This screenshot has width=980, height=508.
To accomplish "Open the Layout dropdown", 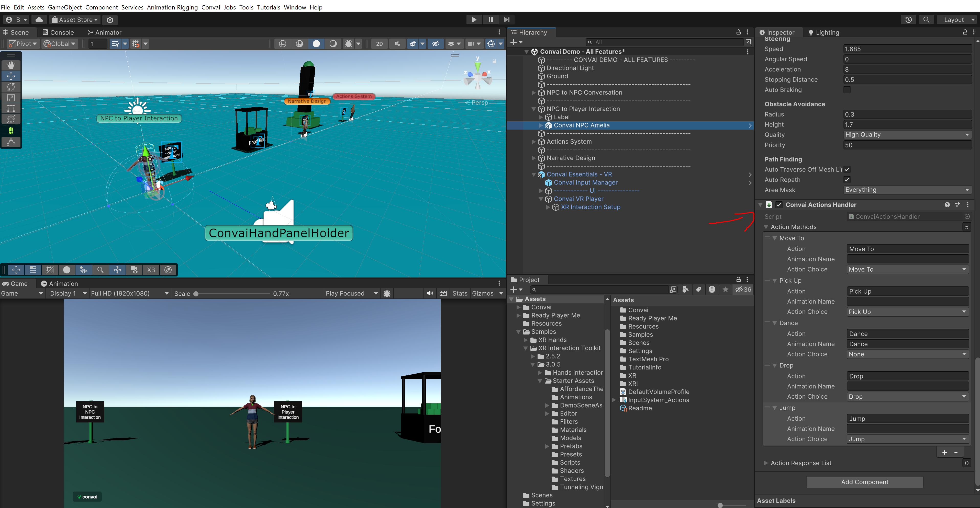I will point(957,20).
